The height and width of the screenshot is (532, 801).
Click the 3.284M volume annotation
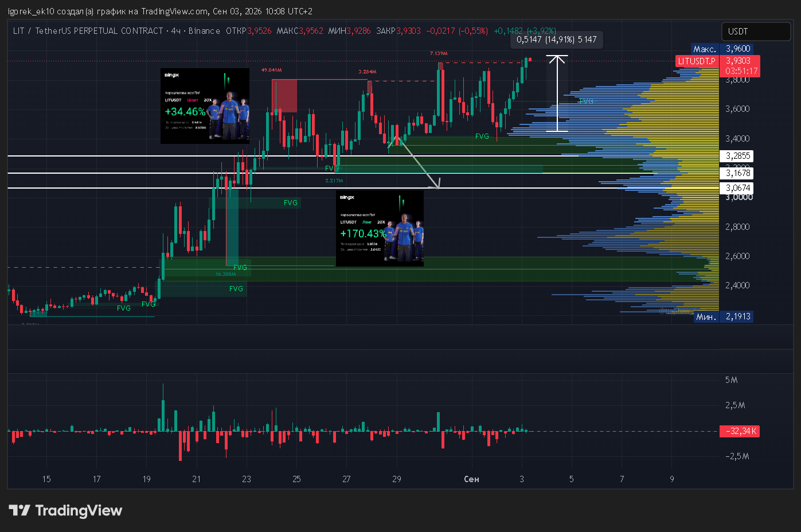pyautogui.click(x=368, y=72)
